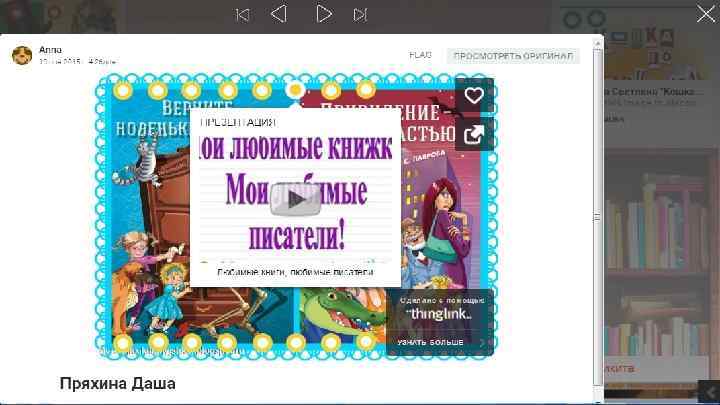Click the Пряхина Даша title
The width and height of the screenshot is (720, 405).
pyautogui.click(x=118, y=383)
